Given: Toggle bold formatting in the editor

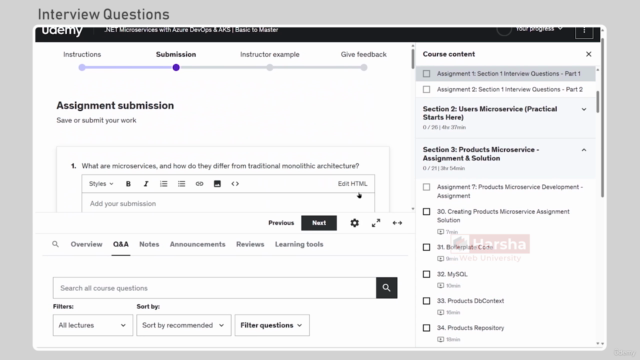Looking at the screenshot, I should tap(128, 184).
